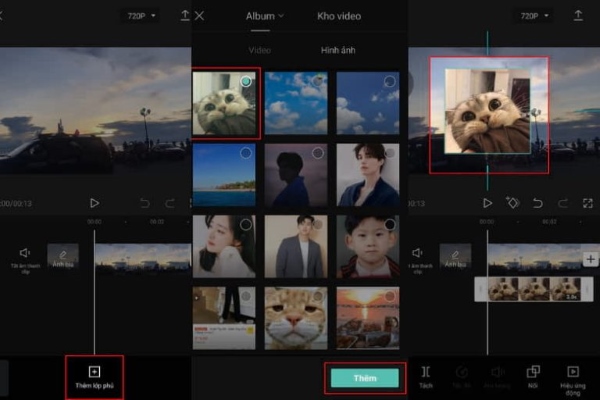Redo the action on the right editor screen
Screen dimensions: 600x400
click(562, 203)
